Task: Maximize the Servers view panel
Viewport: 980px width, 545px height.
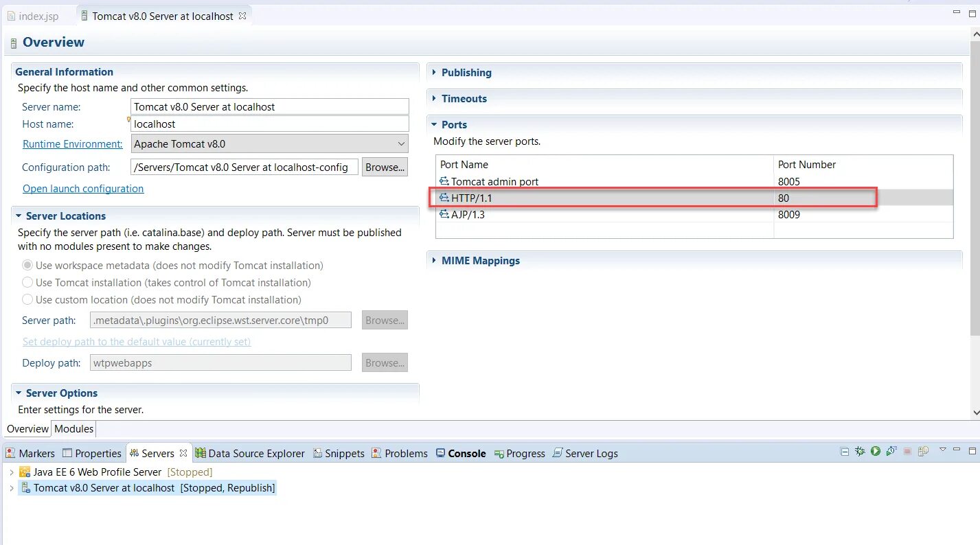Action: (x=972, y=451)
